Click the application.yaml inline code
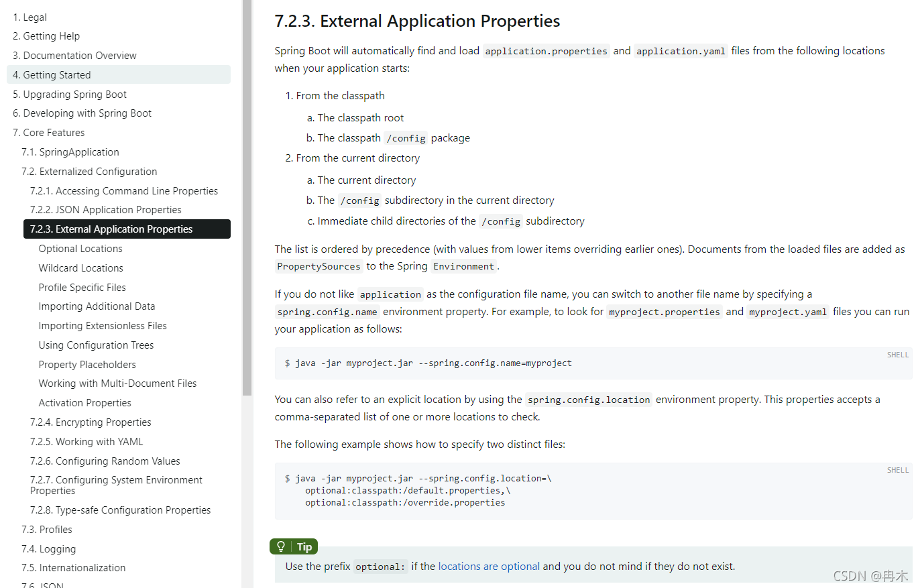Screen dimensions: 918x588 click(681, 51)
